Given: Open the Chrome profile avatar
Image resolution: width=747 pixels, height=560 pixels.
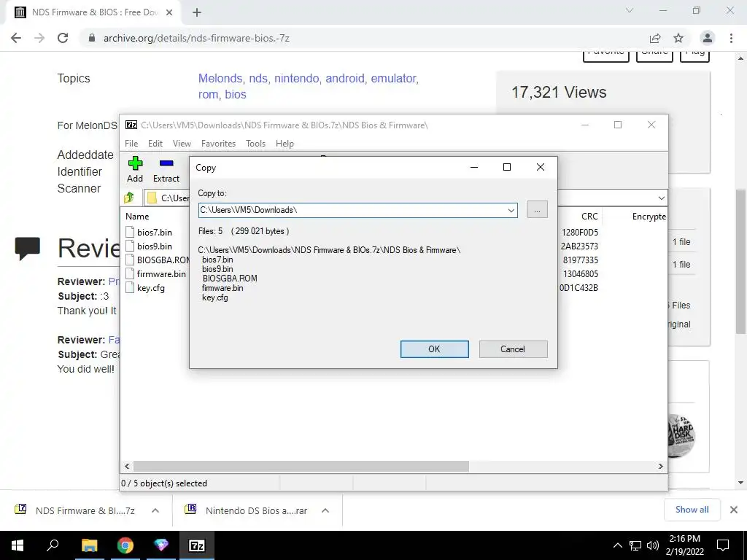Looking at the screenshot, I should tap(708, 38).
